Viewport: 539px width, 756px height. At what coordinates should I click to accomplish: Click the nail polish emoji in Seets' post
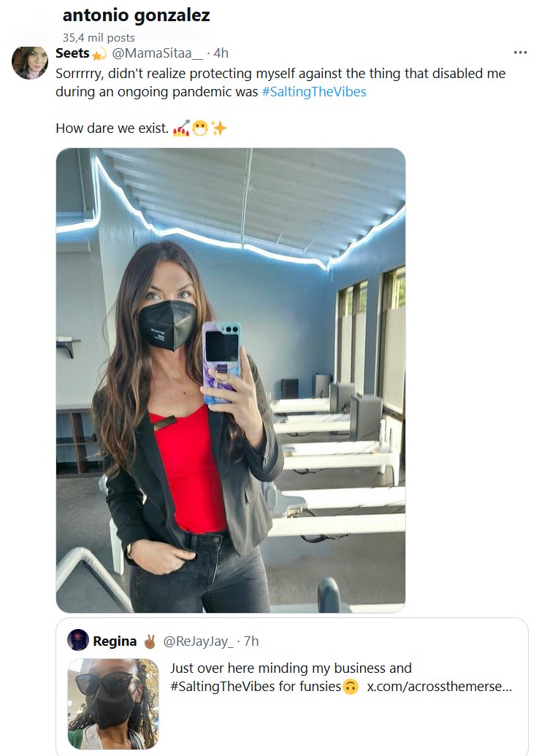180,129
